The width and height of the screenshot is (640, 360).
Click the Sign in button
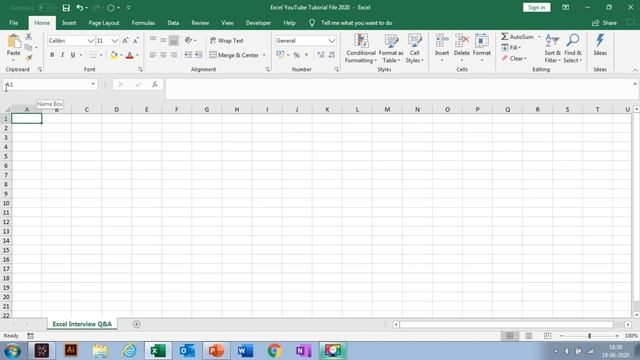536,7
